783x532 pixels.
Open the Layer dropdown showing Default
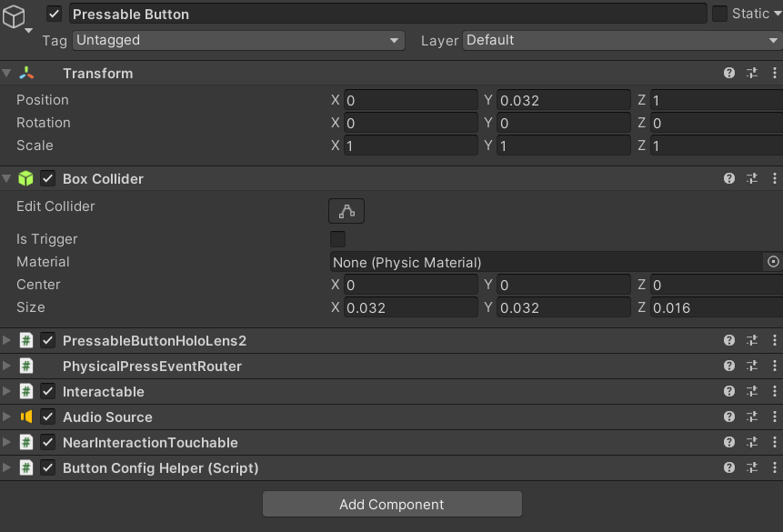coord(623,40)
